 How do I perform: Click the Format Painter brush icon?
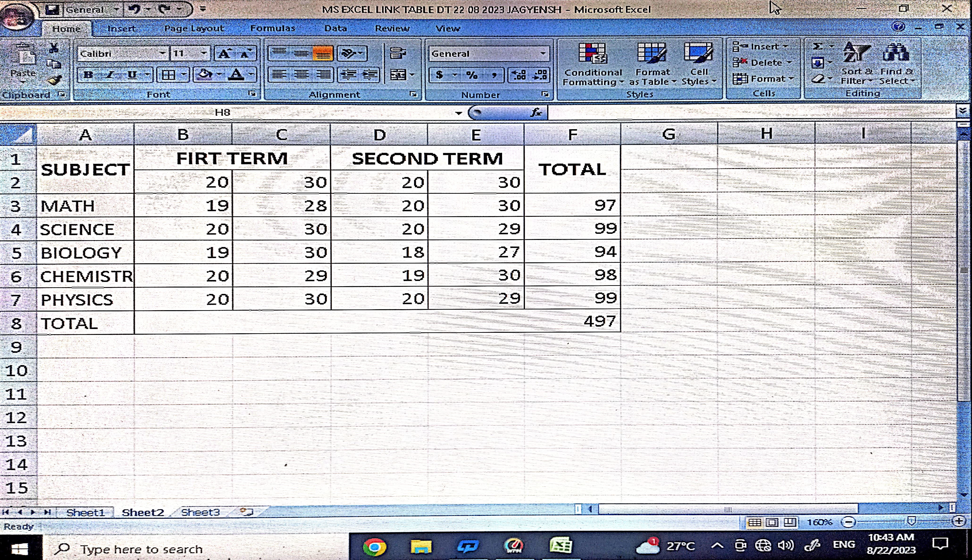(54, 80)
